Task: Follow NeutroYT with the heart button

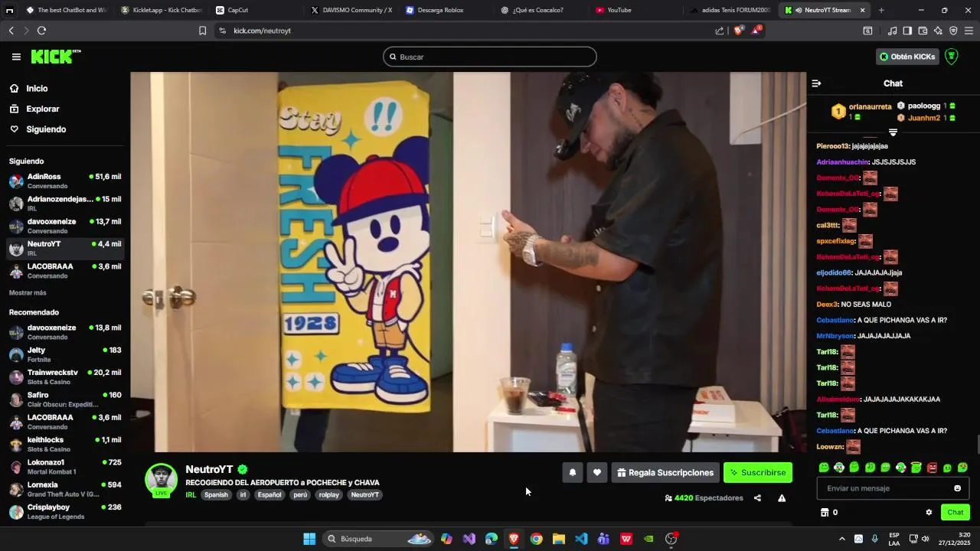Action: click(597, 473)
